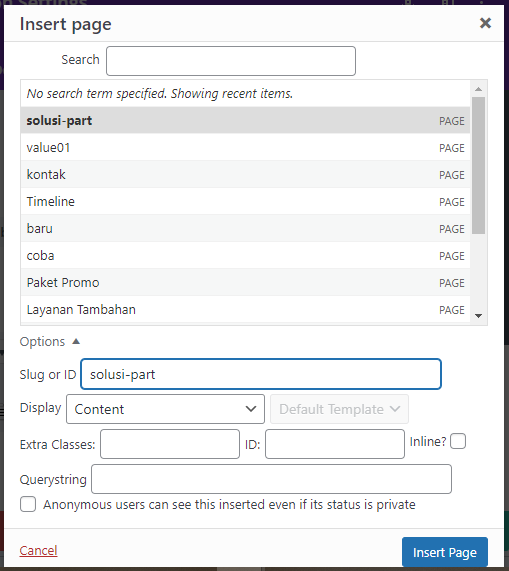Close the Insert page dialog
The width and height of the screenshot is (509, 571).
pyautogui.click(x=485, y=23)
